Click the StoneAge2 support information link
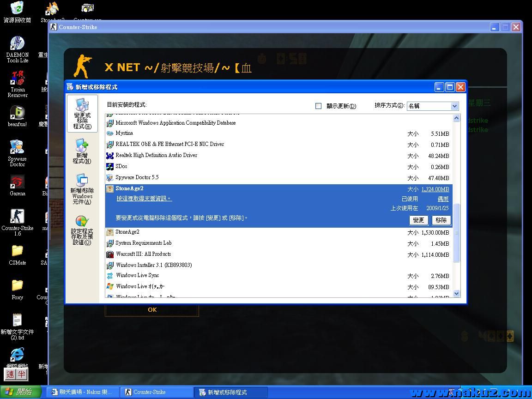This screenshot has height=399, width=532. pyautogui.click(x=144, y=199)
